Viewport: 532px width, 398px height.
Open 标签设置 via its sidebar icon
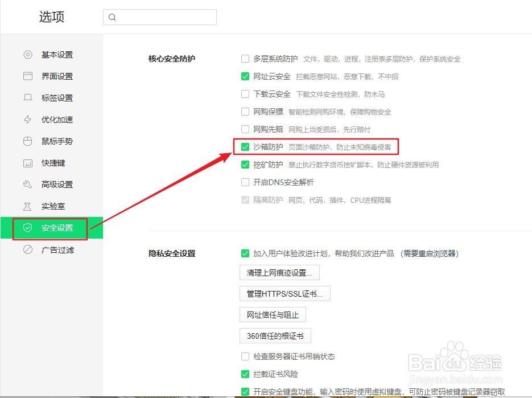tap(27, 97)
